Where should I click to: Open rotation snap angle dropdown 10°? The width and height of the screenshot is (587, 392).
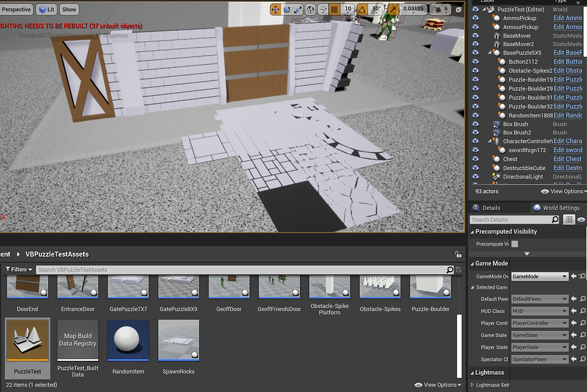pyautogui.click(x=376, y=9)
